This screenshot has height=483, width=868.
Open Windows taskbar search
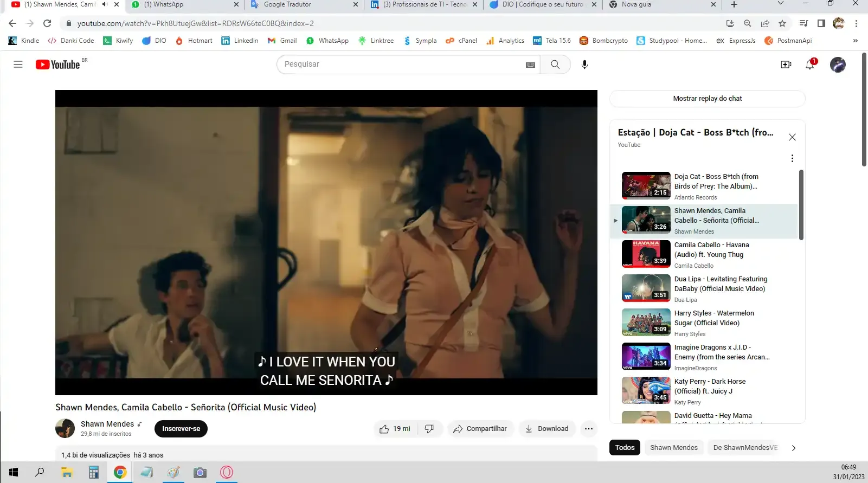pyautogui.click(x=40, y=473)
